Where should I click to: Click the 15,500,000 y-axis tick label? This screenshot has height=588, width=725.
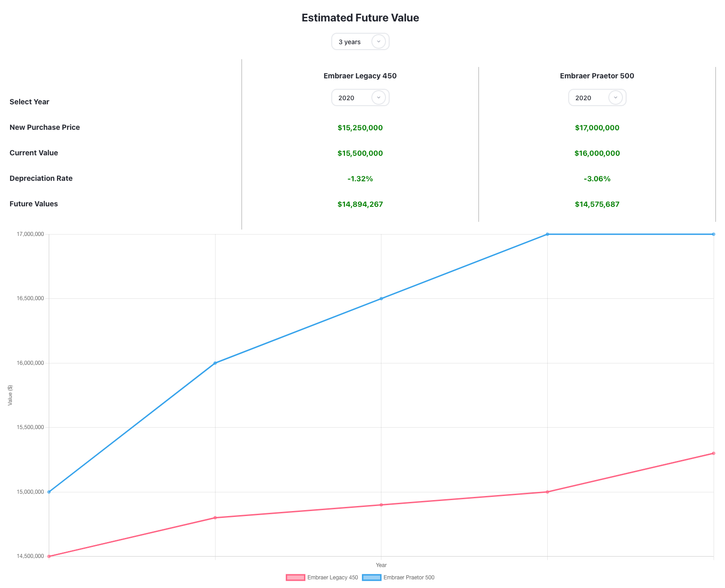[x=30, y=427]
